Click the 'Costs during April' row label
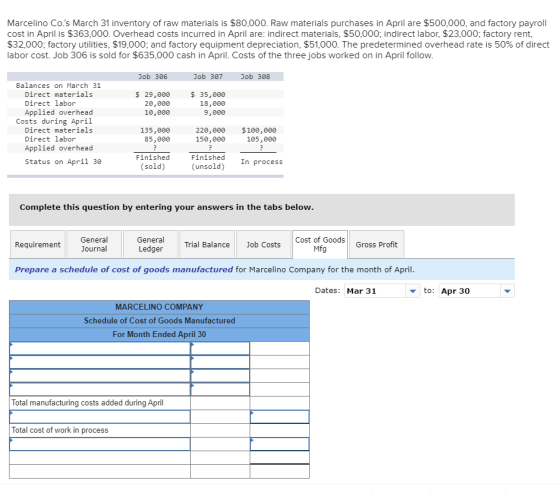Screen dimensions: 560x494 click(x=54, y=121)
